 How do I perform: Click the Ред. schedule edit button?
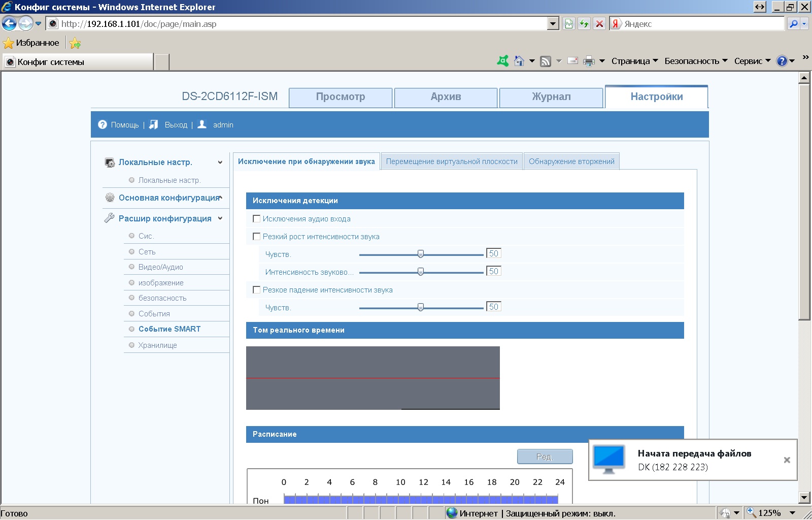545,457
